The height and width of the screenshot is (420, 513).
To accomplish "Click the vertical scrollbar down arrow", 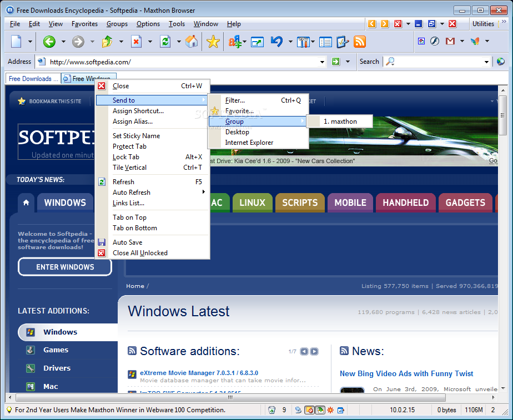I will coord(503,388).
